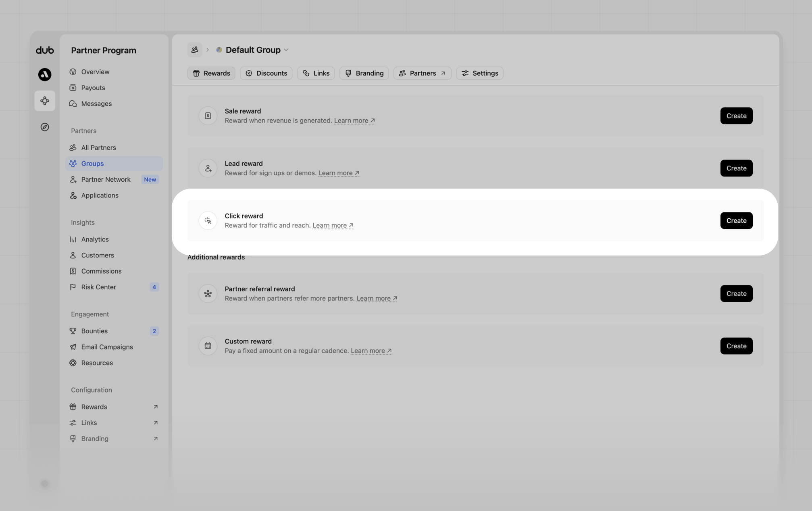Create a Click reward
This screenshot has height=511, width=812.
[x=736, y=220]
